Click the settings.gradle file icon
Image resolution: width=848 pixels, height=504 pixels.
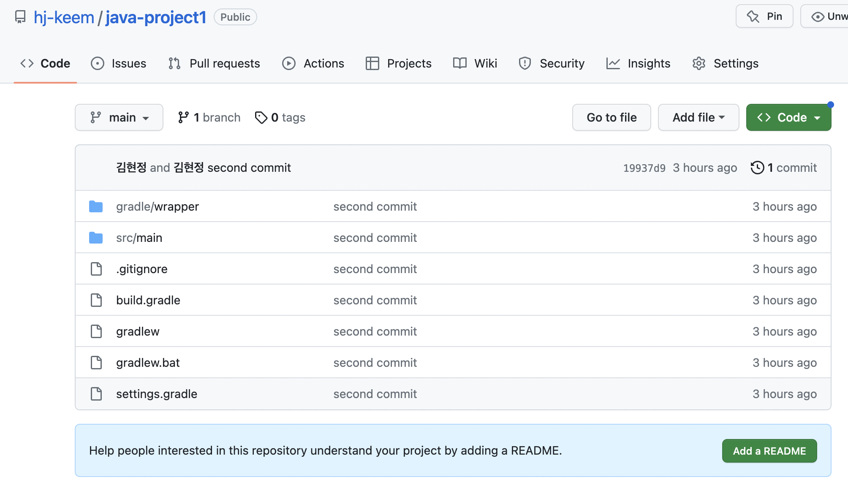pos(96,394)
